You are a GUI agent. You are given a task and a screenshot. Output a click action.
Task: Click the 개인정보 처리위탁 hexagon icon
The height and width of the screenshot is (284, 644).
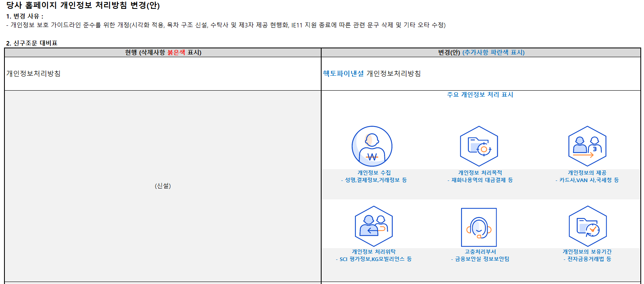(374, 226)
